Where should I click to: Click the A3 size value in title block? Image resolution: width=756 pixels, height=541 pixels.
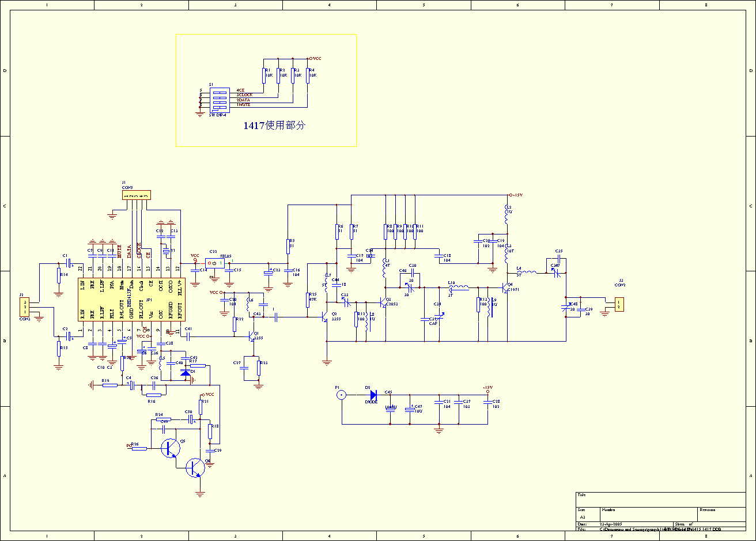tap(582, 517)
